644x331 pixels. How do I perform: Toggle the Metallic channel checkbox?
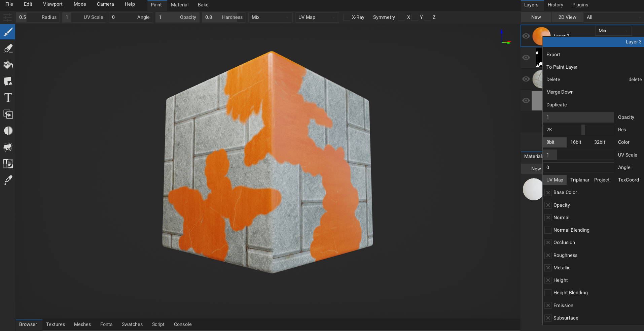coord(548,268)
